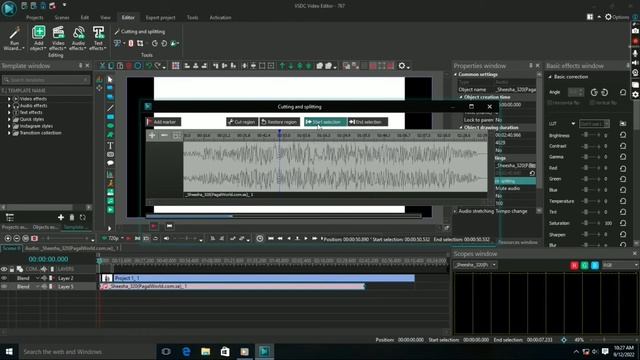The height and width of the screenshot is (360, 640).
Task: Toggle the Horizontal flip checkbox
Action: [550, 103]
